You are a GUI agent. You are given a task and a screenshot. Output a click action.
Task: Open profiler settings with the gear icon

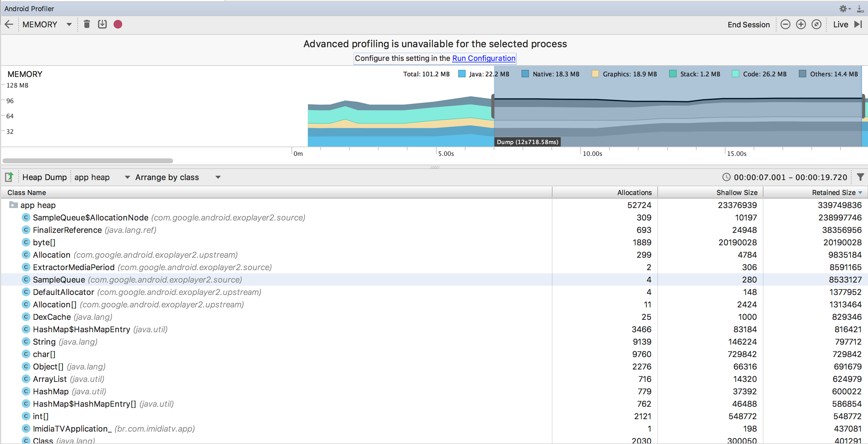point(844,9)
